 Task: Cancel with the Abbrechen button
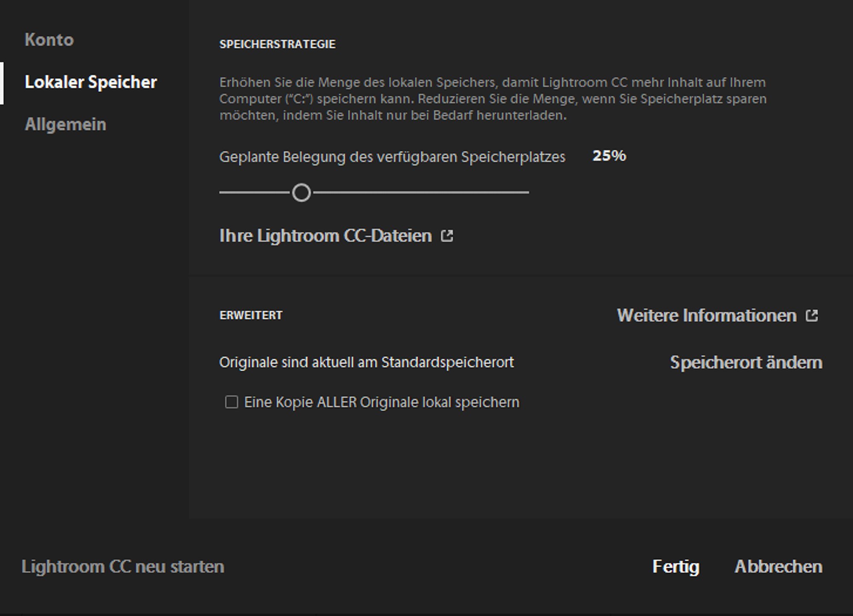(x=778, y=567)
